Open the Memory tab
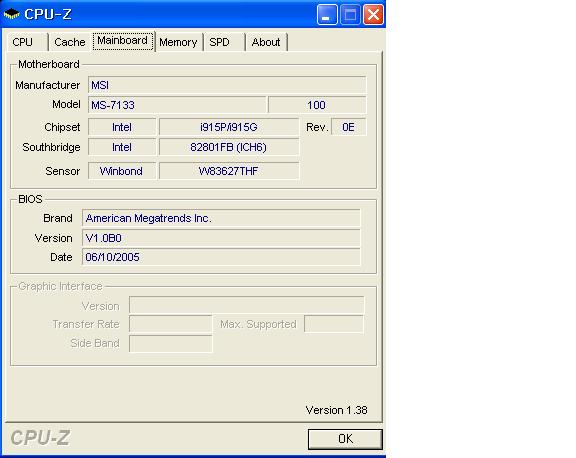Viewport: 576px width, 458px height. (179, 42)
